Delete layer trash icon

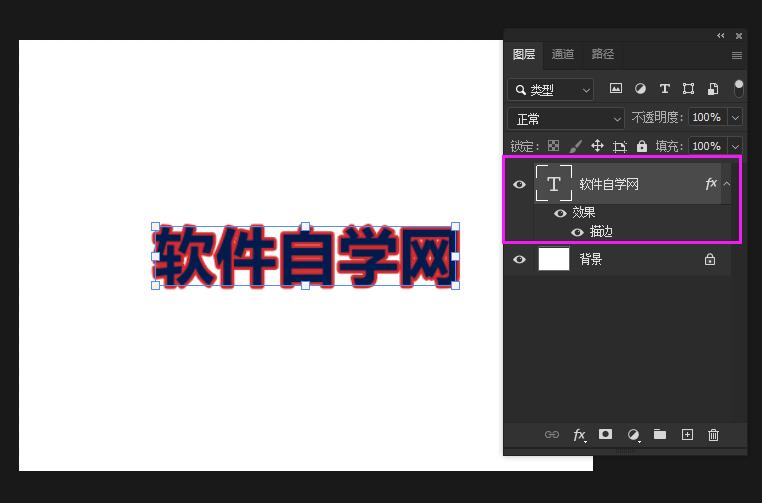tap(713, 434)
